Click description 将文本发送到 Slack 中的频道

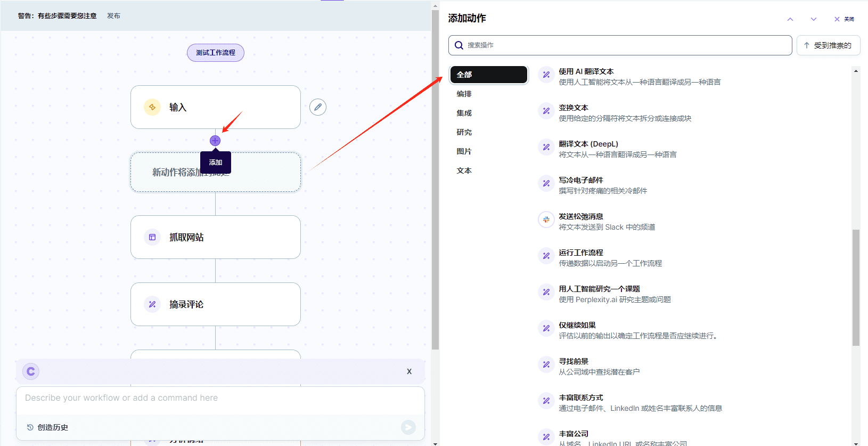point(607,227)
